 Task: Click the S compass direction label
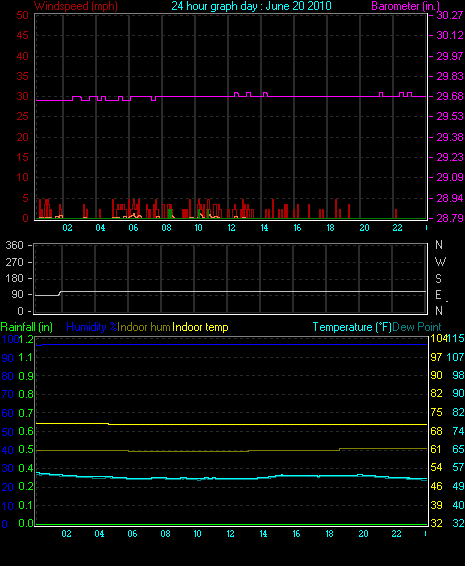[x=438, y=278]
